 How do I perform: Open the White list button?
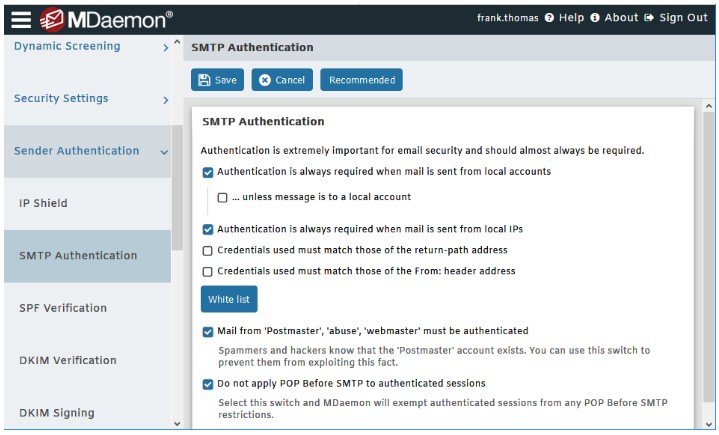point(229,299)
